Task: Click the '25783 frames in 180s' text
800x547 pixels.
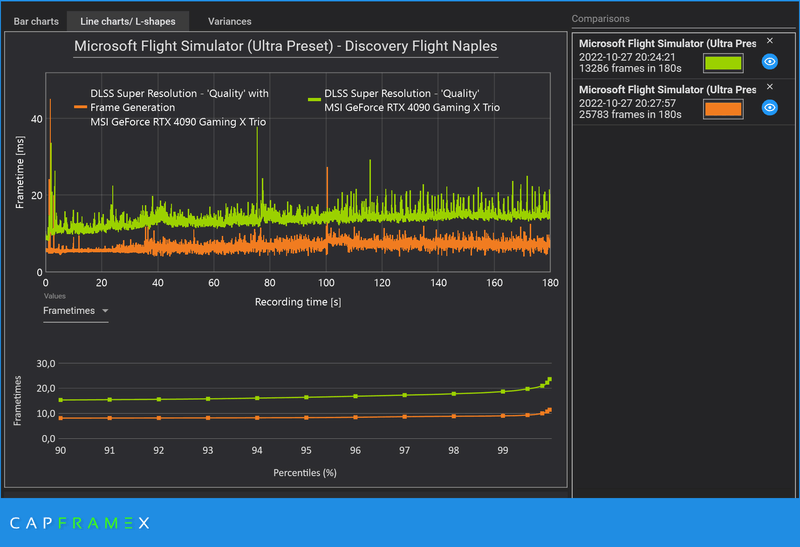Action: coord(630,114)
